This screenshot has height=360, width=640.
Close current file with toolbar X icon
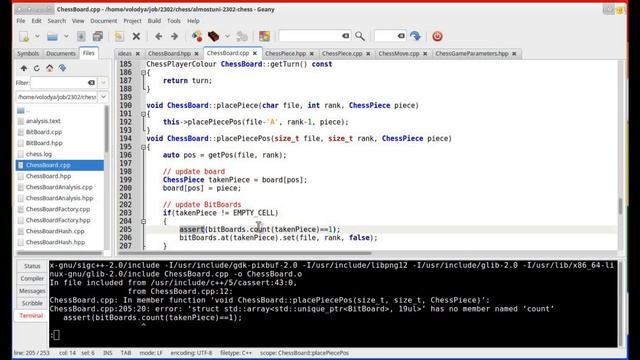coord(136,36)
